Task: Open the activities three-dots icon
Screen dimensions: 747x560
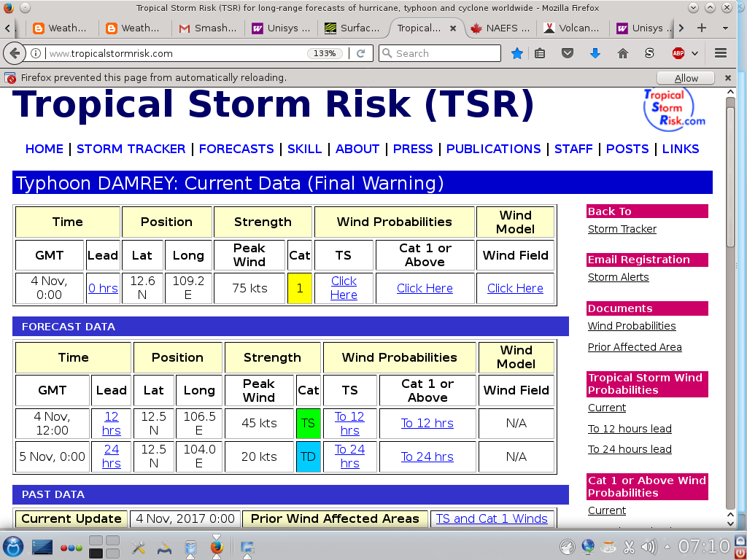Action: tap(71, 548)
